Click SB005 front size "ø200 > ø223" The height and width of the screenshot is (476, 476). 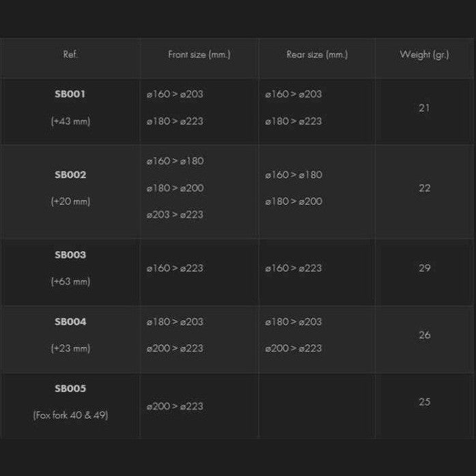click(175, 406)
